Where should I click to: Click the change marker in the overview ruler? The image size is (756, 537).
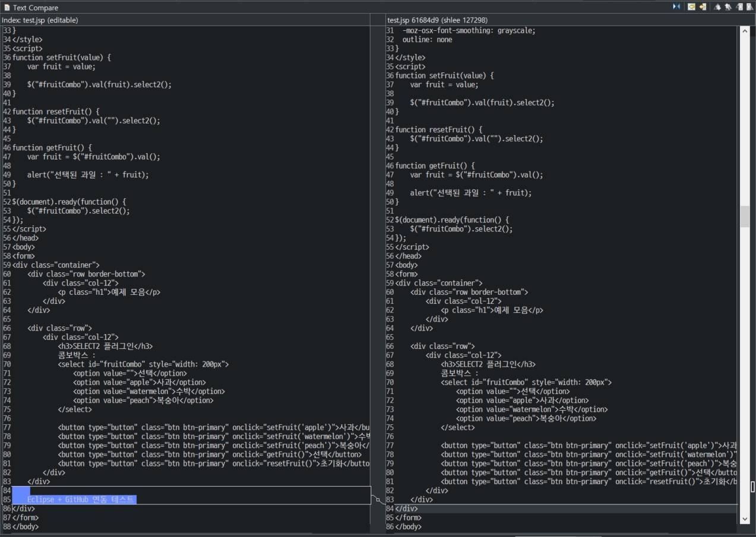pyautogui.click(x=753, y=487)
